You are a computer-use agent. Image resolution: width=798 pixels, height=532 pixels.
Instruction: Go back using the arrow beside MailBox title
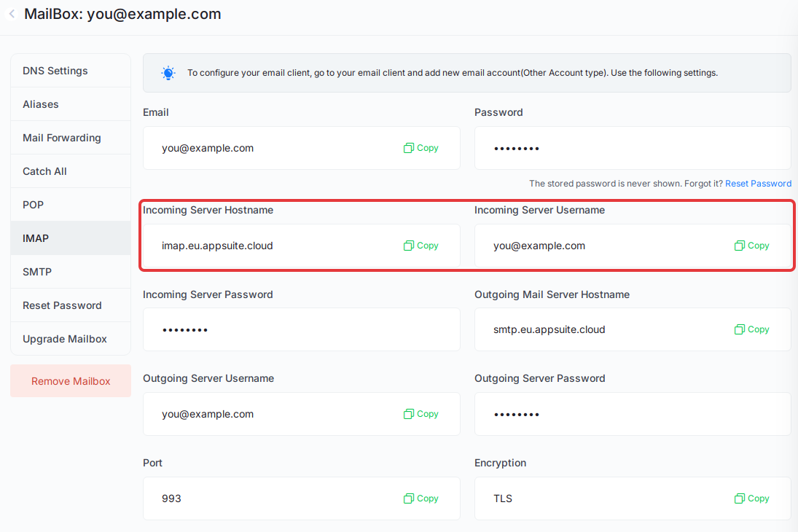pyautogui.click(x=12, y=14)
